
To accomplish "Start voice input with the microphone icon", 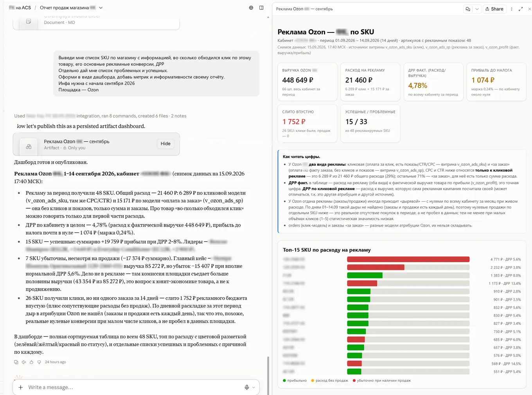I will [x=247, y=388].
